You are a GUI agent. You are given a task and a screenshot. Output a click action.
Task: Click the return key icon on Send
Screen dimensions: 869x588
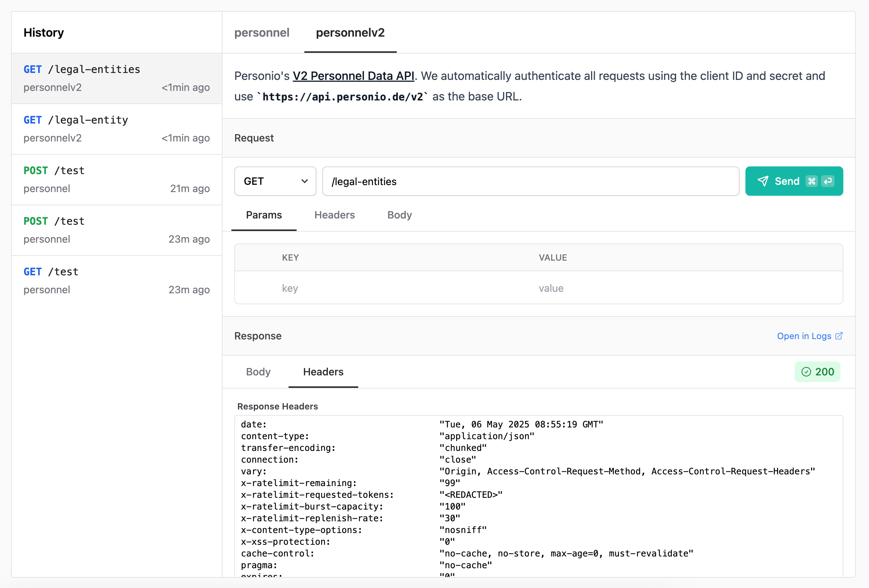point(828,181)
